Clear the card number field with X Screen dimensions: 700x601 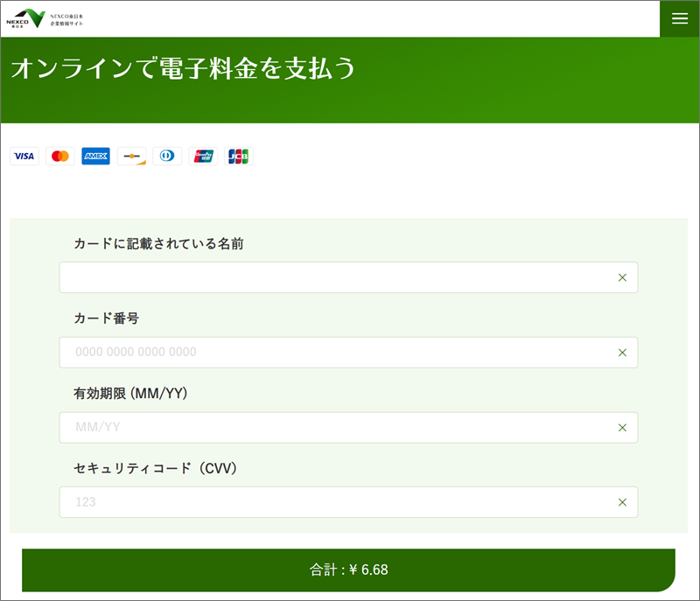coord(622,353)
